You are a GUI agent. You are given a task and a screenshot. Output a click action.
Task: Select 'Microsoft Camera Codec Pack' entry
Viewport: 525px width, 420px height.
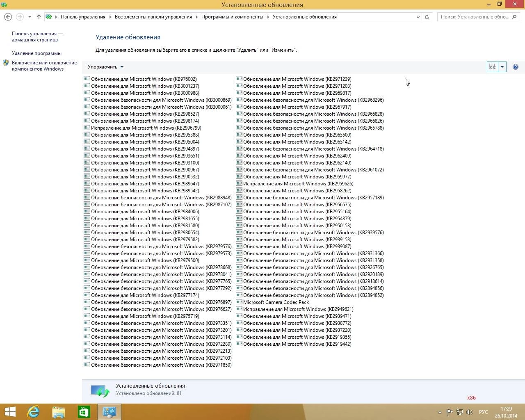pyautogui.click(x=272, y=302)
